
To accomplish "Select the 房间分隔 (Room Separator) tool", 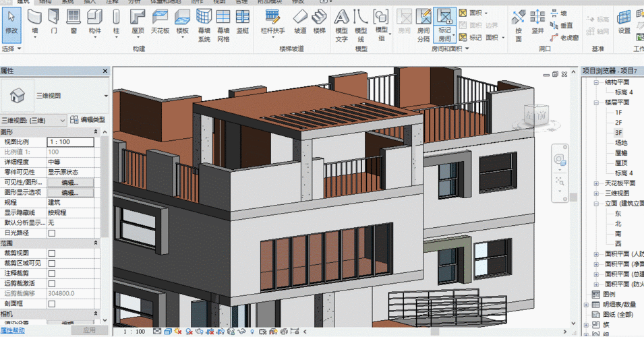I will [423, 26].
